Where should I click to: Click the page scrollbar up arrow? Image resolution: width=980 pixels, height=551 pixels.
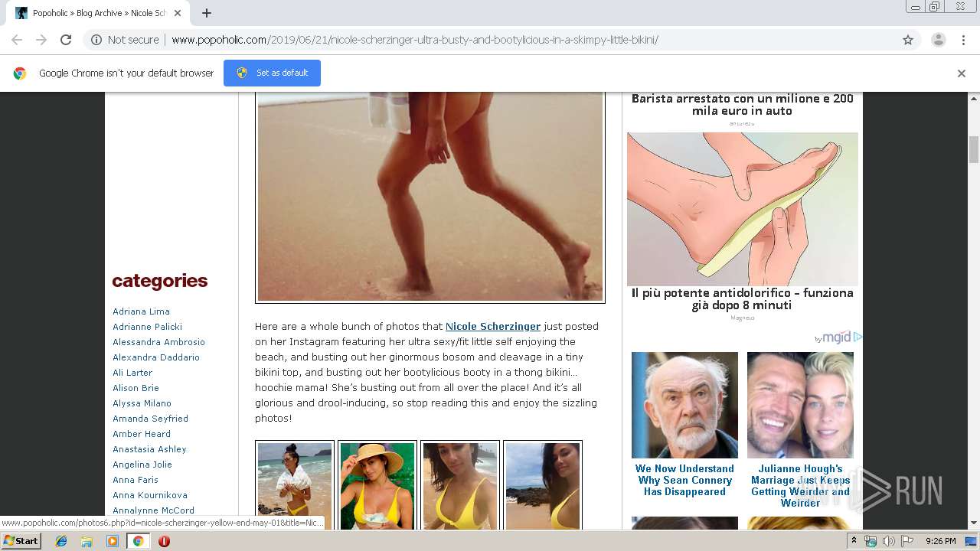[x=974, y=99]
